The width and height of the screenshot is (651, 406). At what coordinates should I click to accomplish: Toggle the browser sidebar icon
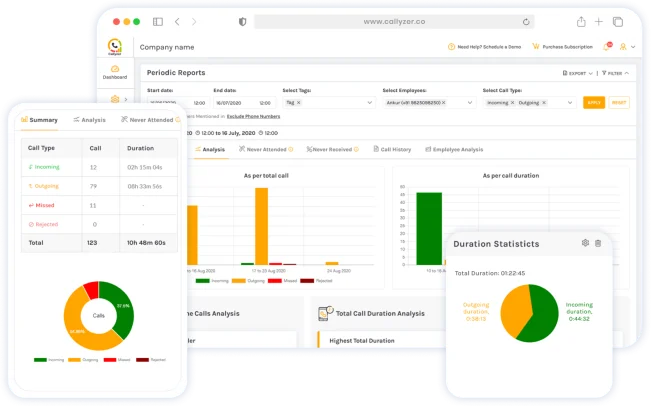pos(158,22)
